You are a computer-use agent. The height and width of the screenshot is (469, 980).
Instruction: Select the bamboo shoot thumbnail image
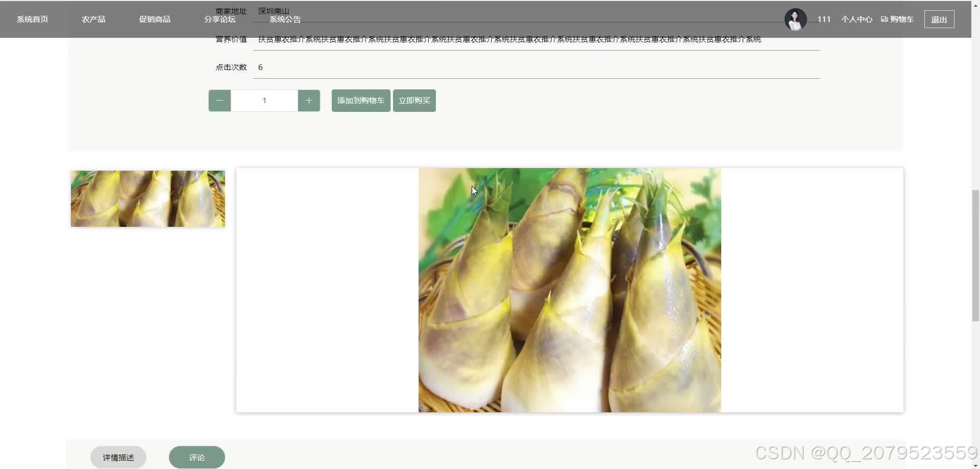tap(148, 199)
